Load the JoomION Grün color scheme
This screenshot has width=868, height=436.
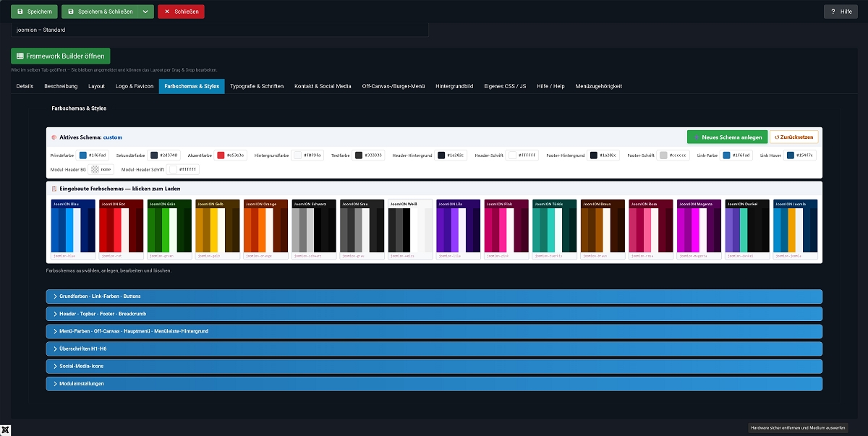coord(169,229)
